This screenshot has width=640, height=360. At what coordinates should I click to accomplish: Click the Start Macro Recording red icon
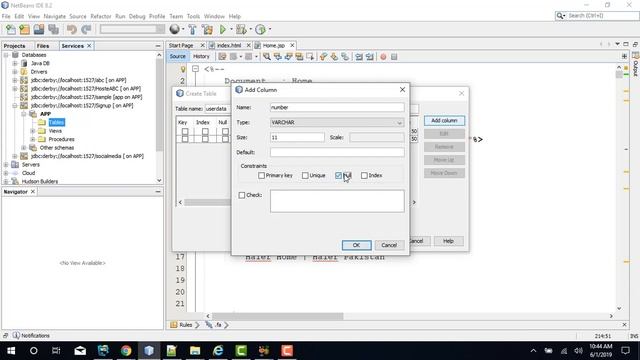click(x=383, y=57)
